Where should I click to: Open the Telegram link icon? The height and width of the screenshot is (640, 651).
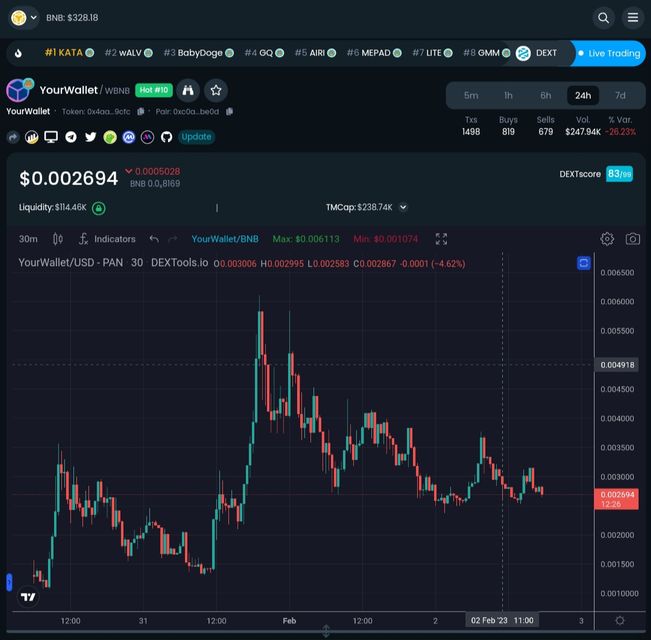point(71,137)
